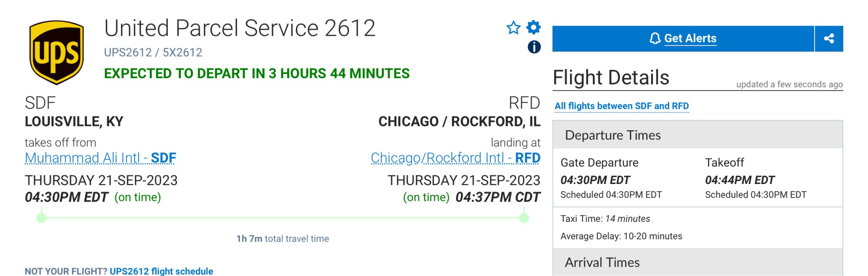Favorite this flight with the star icon
Image resolution: width=868 pixels, height=276 pixels.
coord(513,28)
